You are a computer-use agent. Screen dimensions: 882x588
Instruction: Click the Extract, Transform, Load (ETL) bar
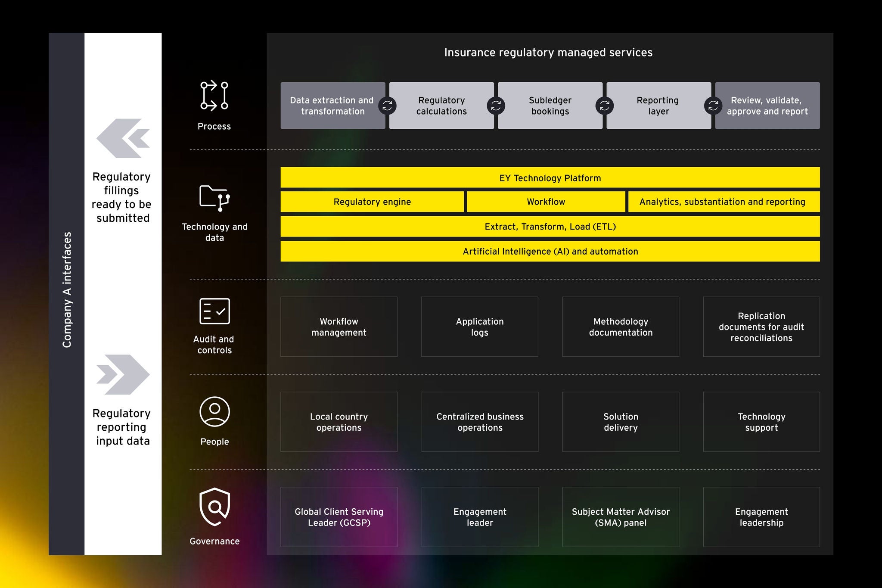[550, 227]
